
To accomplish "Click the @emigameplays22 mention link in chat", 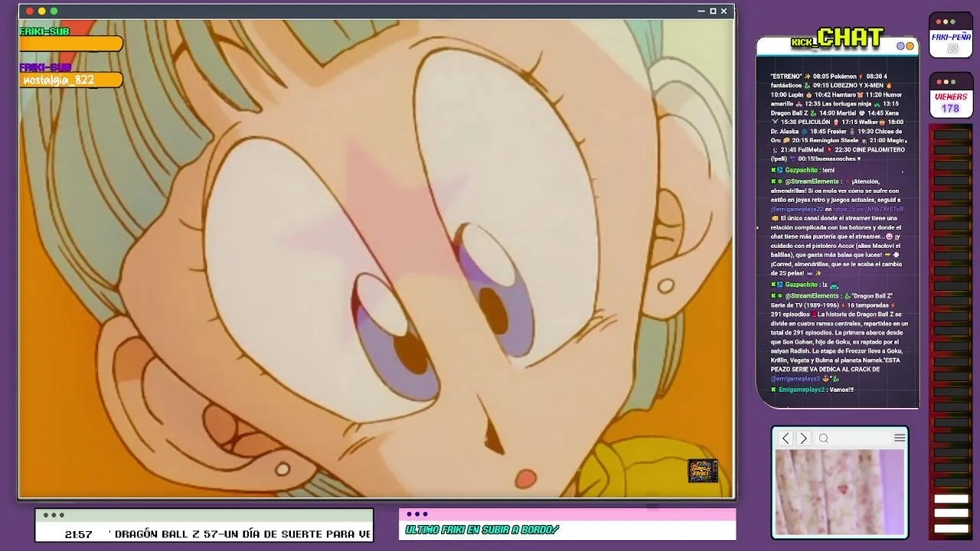I will [797, 209].
